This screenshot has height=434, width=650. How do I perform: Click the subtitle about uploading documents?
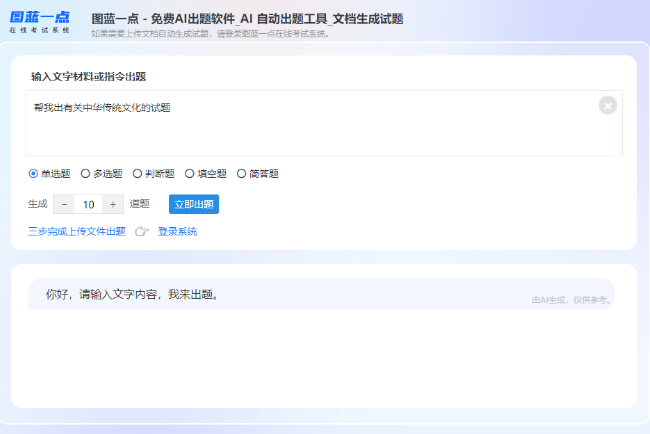point(211,34)
